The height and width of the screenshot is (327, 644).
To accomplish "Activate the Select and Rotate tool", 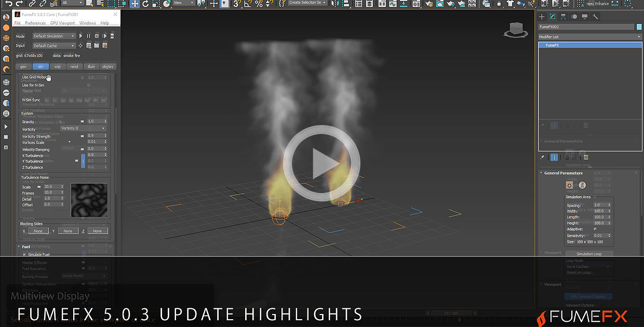I will click(x=145, y=4).
